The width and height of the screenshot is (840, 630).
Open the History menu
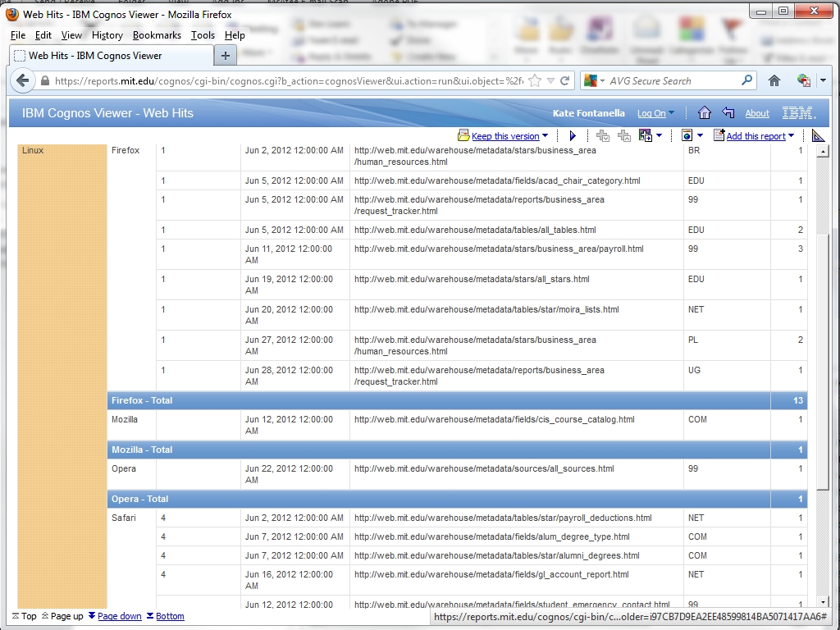coord(107,35)
